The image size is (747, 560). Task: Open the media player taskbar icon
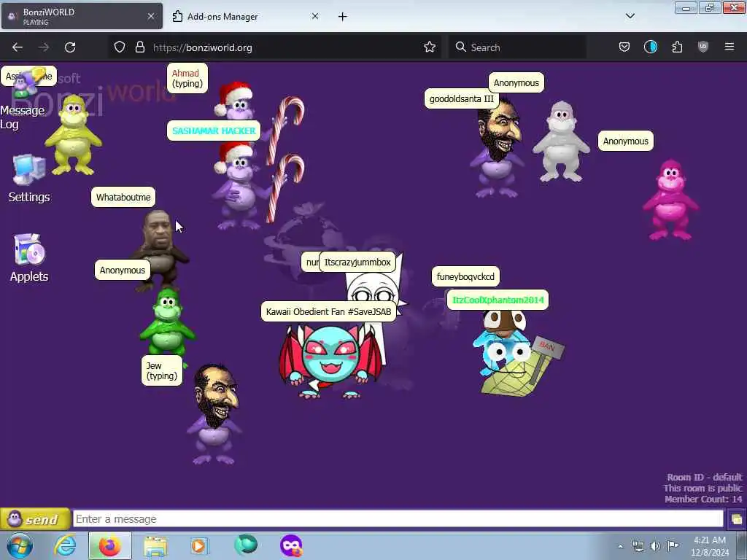198,545
